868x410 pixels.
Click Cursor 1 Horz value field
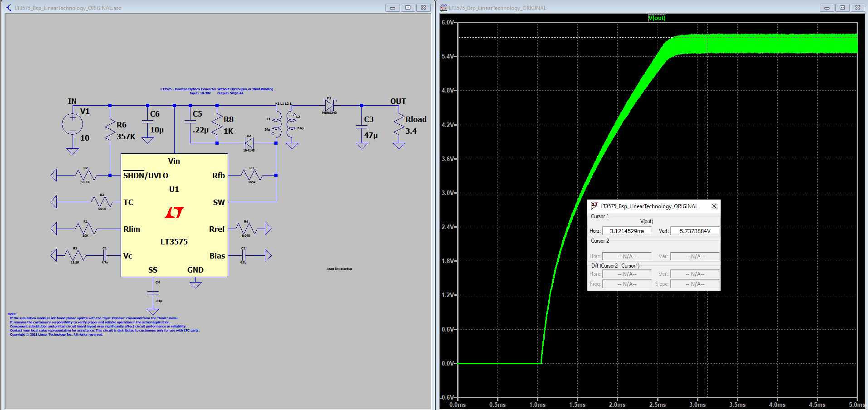pos(627,231)
